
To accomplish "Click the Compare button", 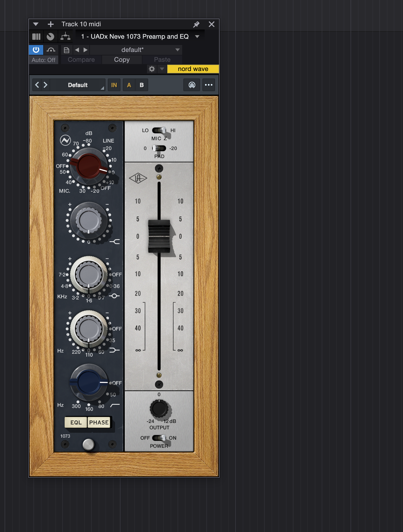I will pos(81,60).
